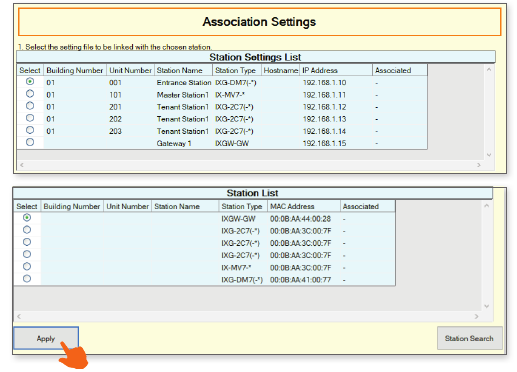Click the Master Station1 name cell

click(183, 95)
